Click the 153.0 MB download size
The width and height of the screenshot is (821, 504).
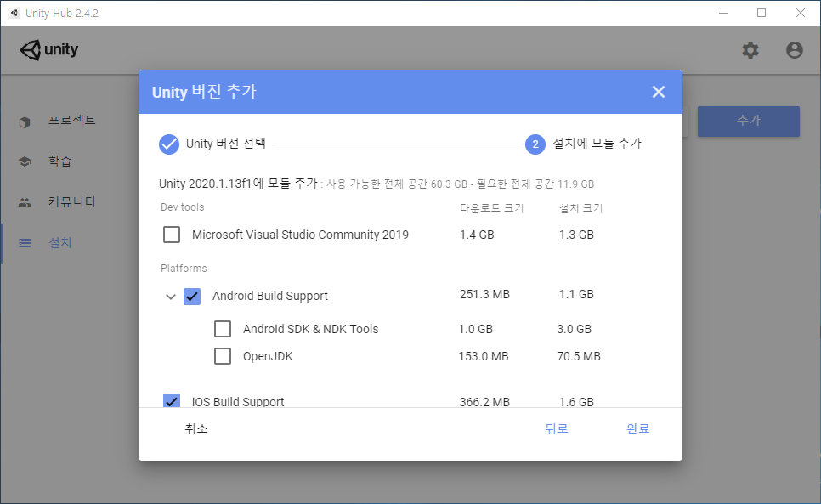pos(484,356)
